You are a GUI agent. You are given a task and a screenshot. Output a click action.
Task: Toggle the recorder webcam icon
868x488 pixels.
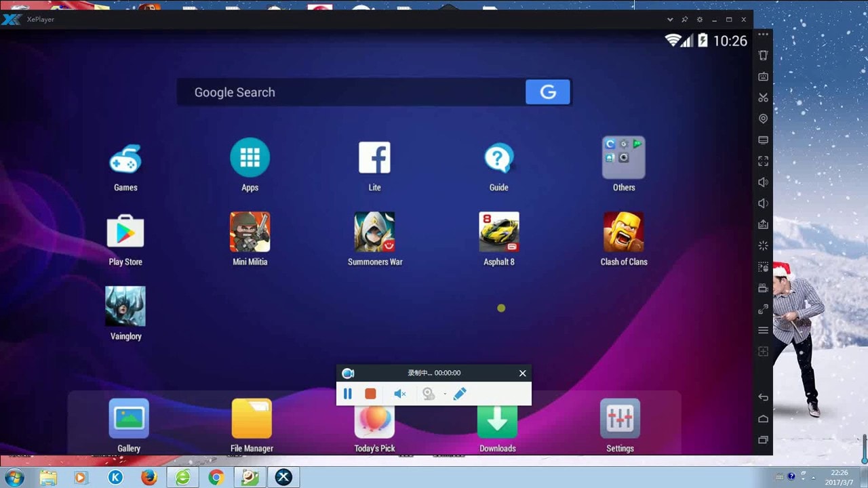[x=429, y=394]
